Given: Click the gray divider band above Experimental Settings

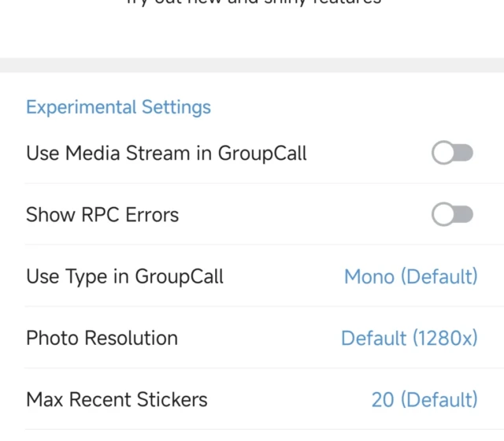Looking at the screenshot, I should point(252,65).
